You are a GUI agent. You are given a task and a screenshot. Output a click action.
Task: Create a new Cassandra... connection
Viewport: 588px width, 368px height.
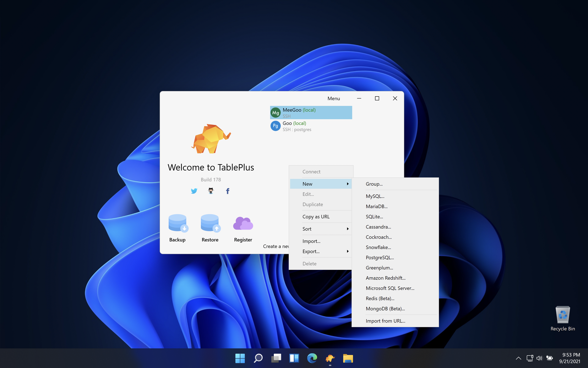pyautogui.click(x=395, y=227)
